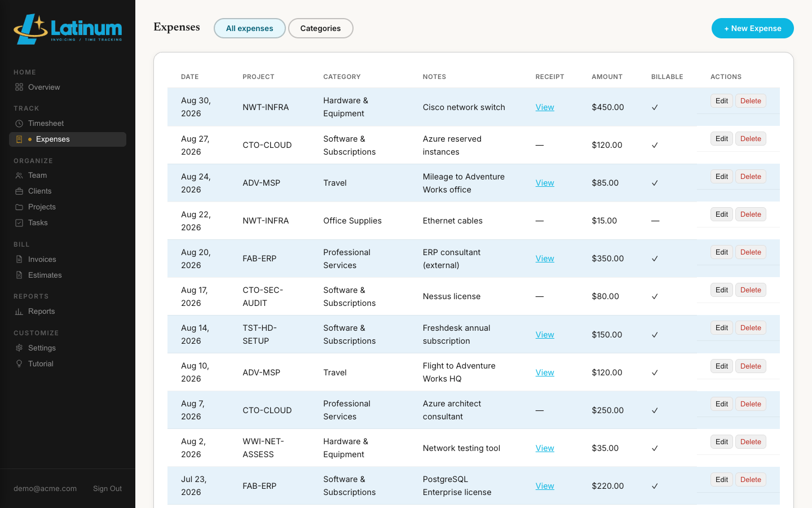Click Sign Out in the sidebar footer

107,489
